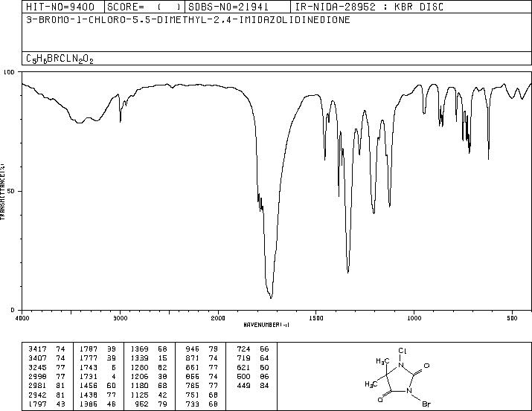Viewport: 532px width, 411px height.
Task: Click the 2000 x-axis tick label
Action: tap(218, 318)
